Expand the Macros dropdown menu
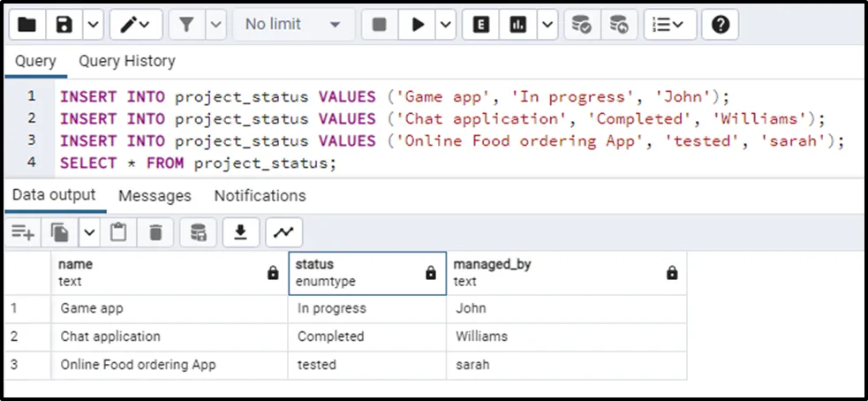 [669, 25]
